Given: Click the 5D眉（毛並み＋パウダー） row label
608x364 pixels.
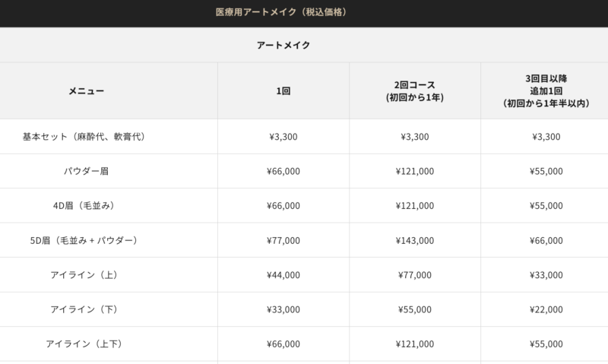Looking at the screenshot, I should [x=84, y=240].
